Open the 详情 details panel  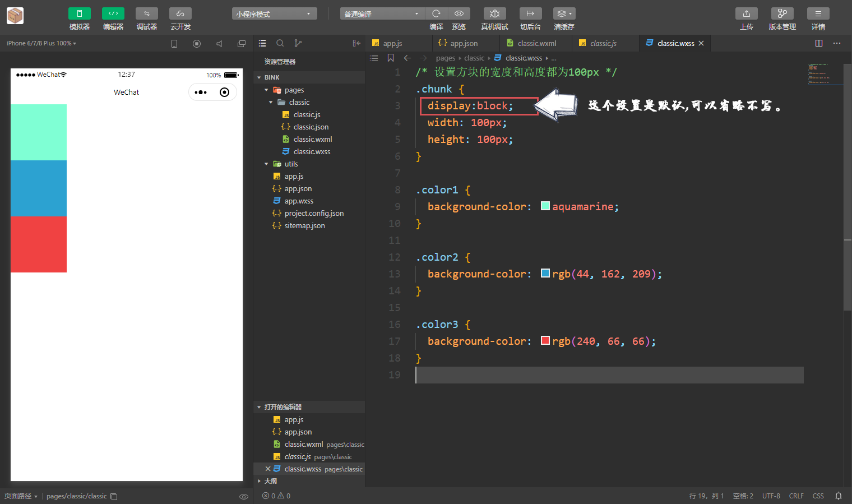[x=818, y=19]
